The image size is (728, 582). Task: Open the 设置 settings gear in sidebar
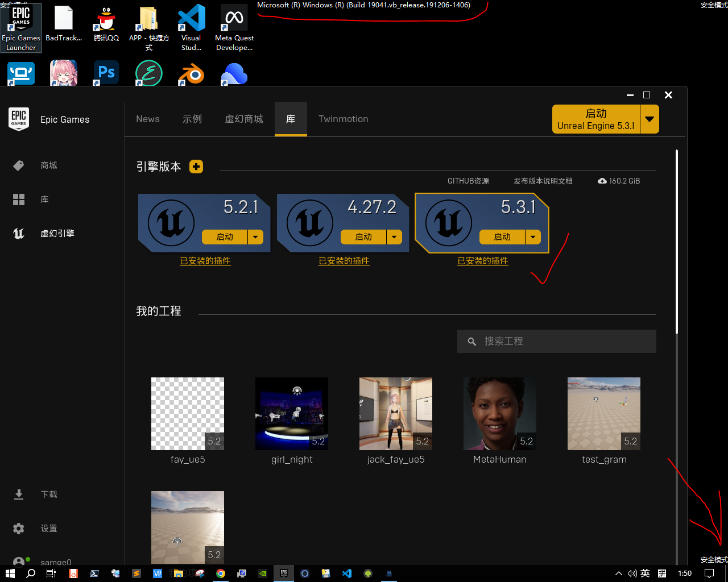click(19, 529)
